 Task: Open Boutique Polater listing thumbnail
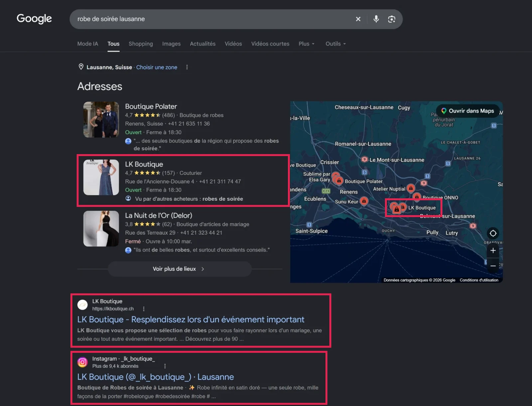[101, 120]
